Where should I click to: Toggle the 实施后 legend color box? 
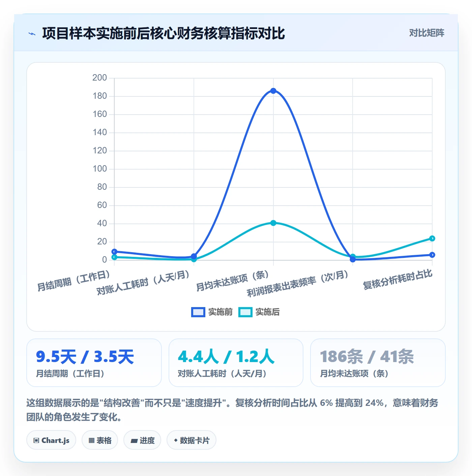point(245,312)
